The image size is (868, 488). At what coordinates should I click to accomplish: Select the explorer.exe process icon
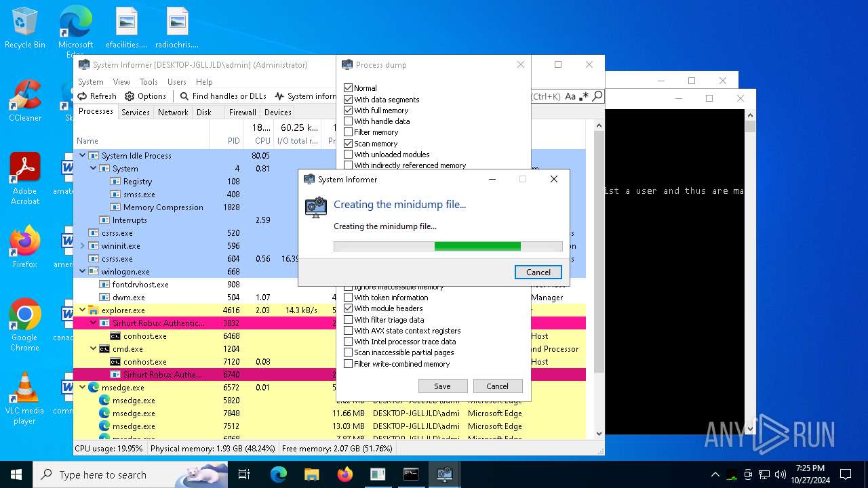point(94,310)
